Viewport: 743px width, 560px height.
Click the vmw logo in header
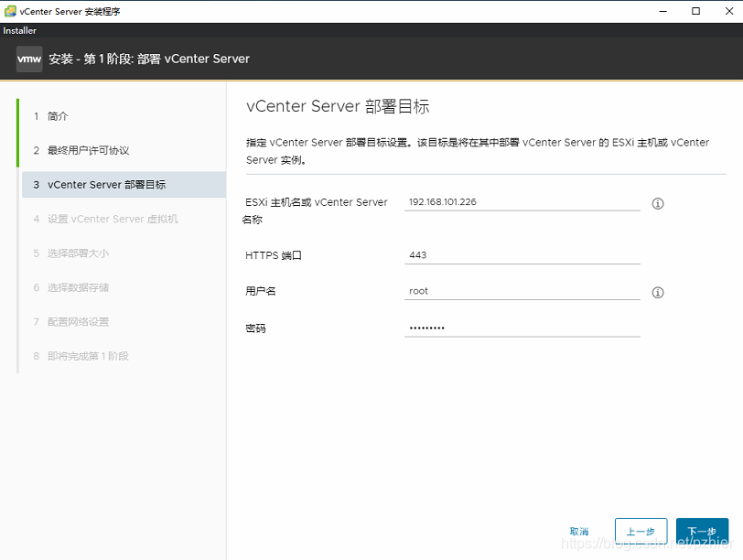click(29, 59)
